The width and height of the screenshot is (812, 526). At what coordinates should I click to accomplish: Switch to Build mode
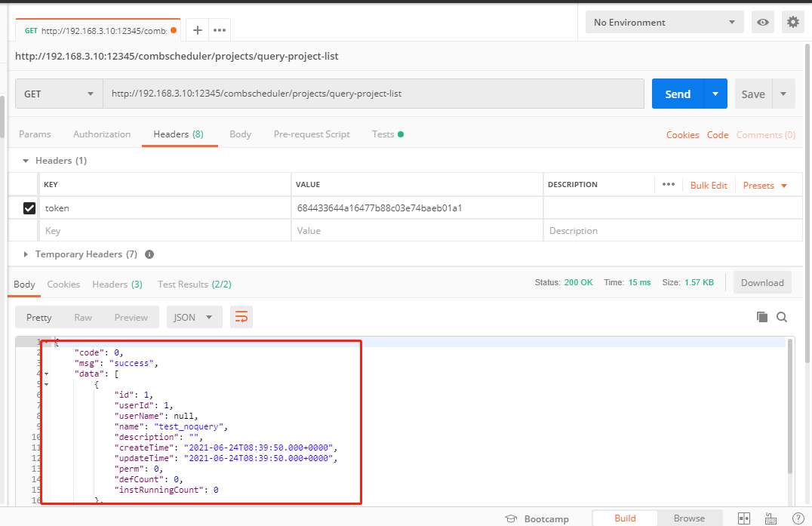click(x=625, y=518)
